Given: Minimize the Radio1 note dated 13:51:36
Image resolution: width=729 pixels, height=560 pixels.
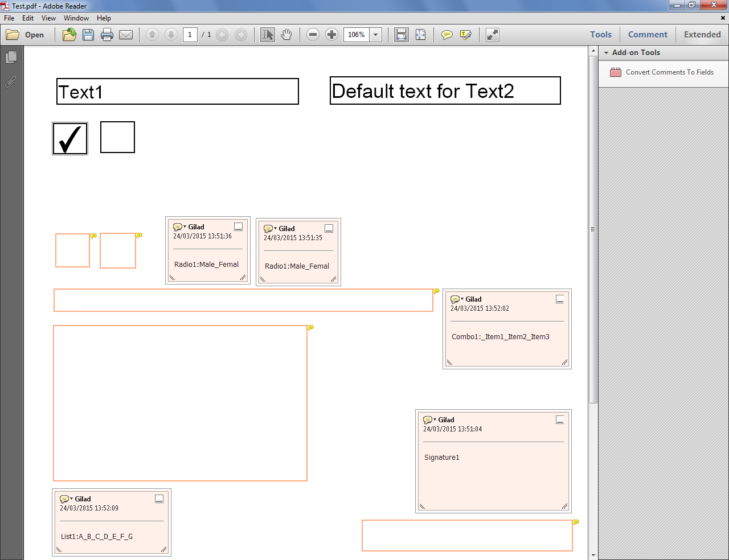Looking at the screenshot, I should [239, 227].
